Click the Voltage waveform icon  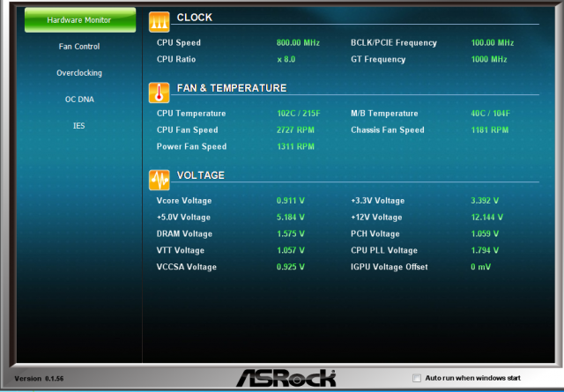click(x=159, y=180)
